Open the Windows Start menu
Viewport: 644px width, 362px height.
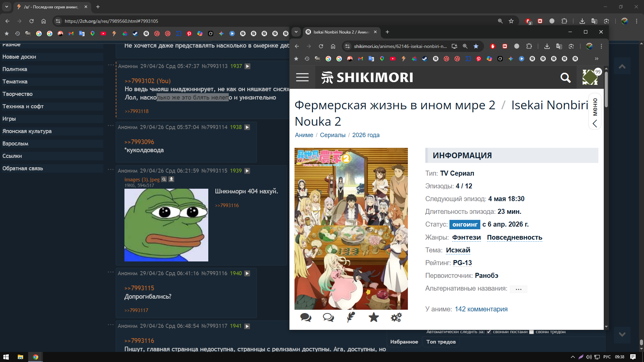click(6, 357)
